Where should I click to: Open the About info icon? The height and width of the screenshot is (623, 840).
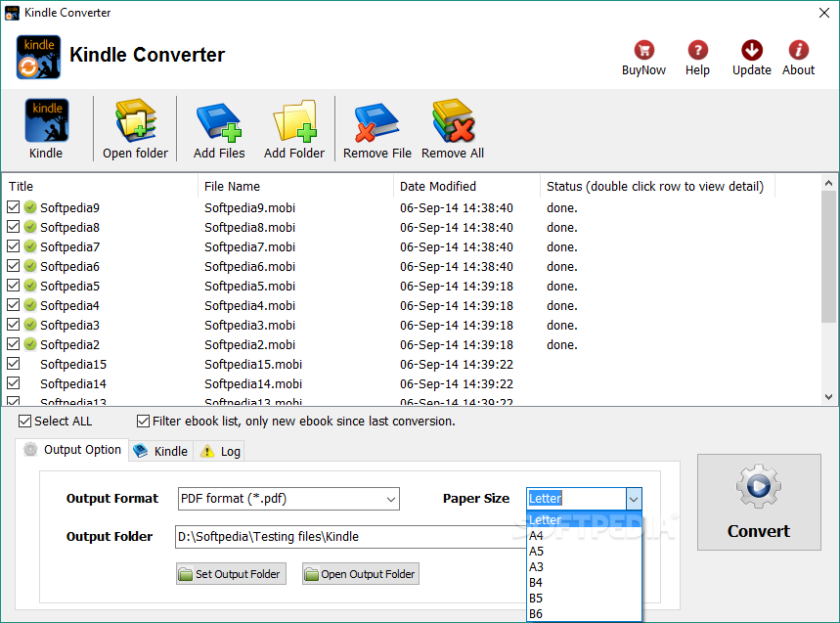coord(798,50)
